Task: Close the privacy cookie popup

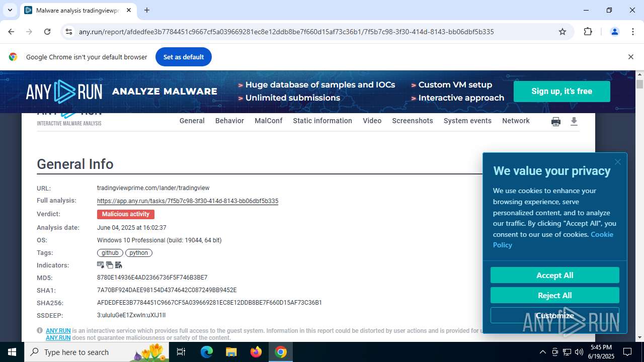Action: 618,162
